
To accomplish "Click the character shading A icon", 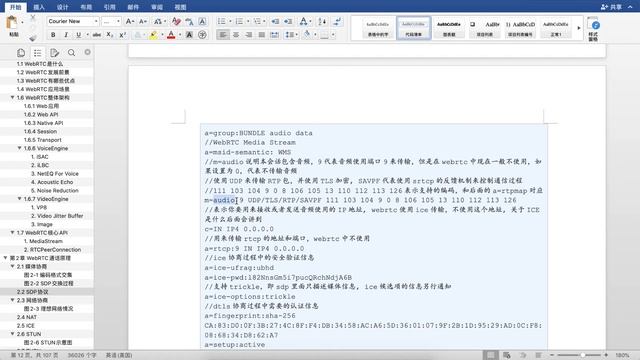I will [189, 35].
